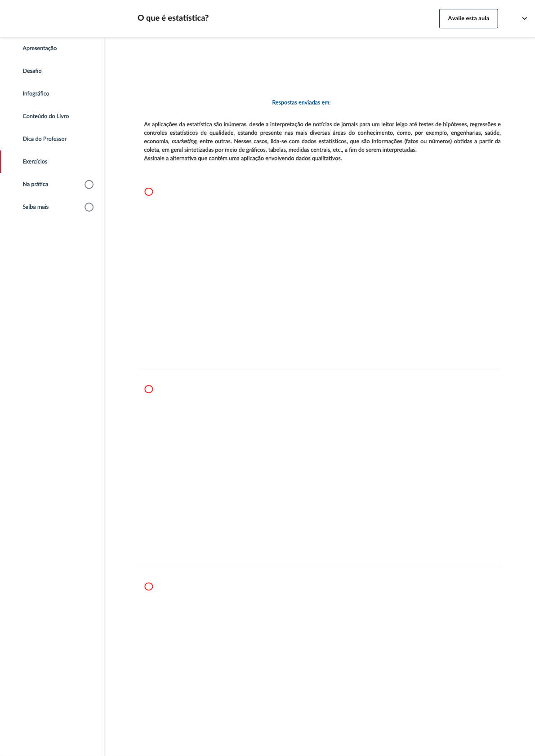The height and width of the screenshot is (756, 535).
Task: Select the Exercícios sidebar item
Action: coord(35,162)
